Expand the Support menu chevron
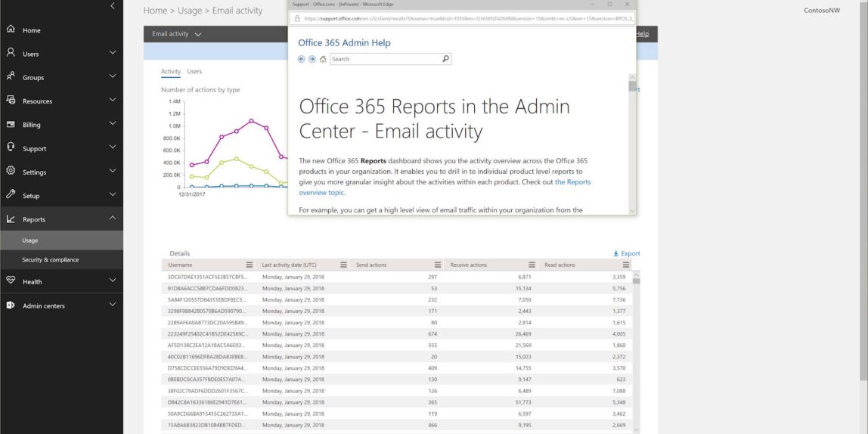 pyautogui.click(x=113, y=147)
